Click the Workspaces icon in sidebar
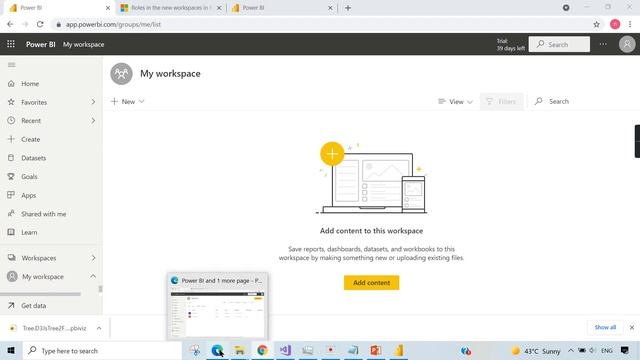640x360 pixels. click(x=11, y=258)
